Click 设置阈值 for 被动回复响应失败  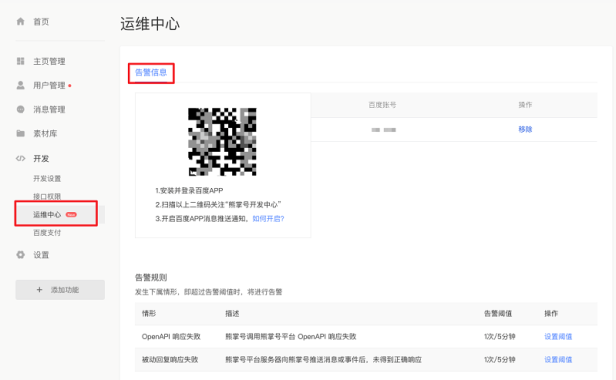[x=558, y=359]
